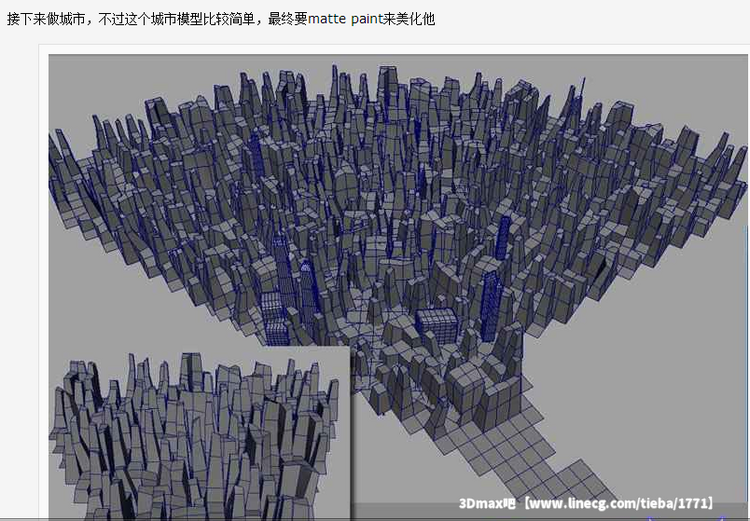Click the words "matte paint" in the caption
The height and width of the screenshot is (521, 750).
[346, 19]
